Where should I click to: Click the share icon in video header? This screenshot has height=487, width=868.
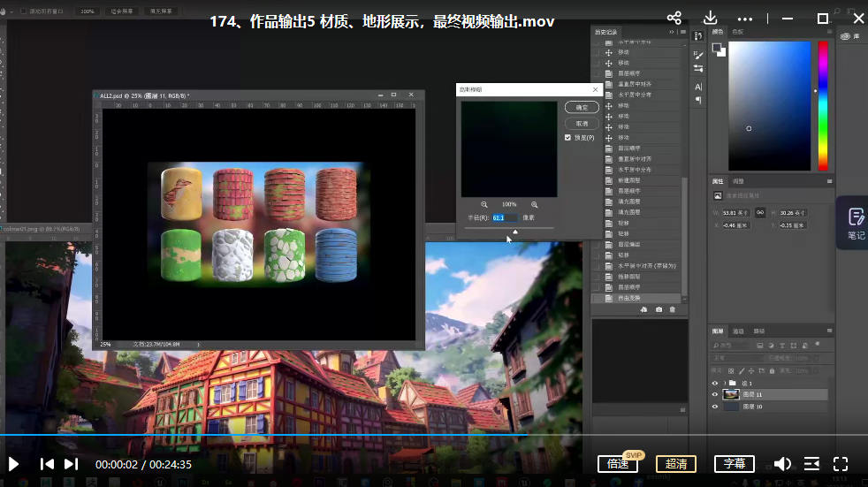pyautogui.click(x=674, y=19)
